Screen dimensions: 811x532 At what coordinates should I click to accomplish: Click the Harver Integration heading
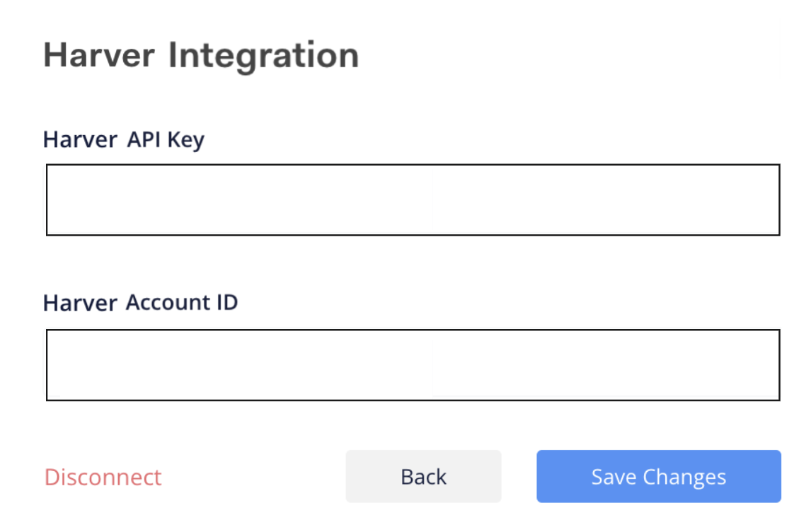[x=201, y=55]
